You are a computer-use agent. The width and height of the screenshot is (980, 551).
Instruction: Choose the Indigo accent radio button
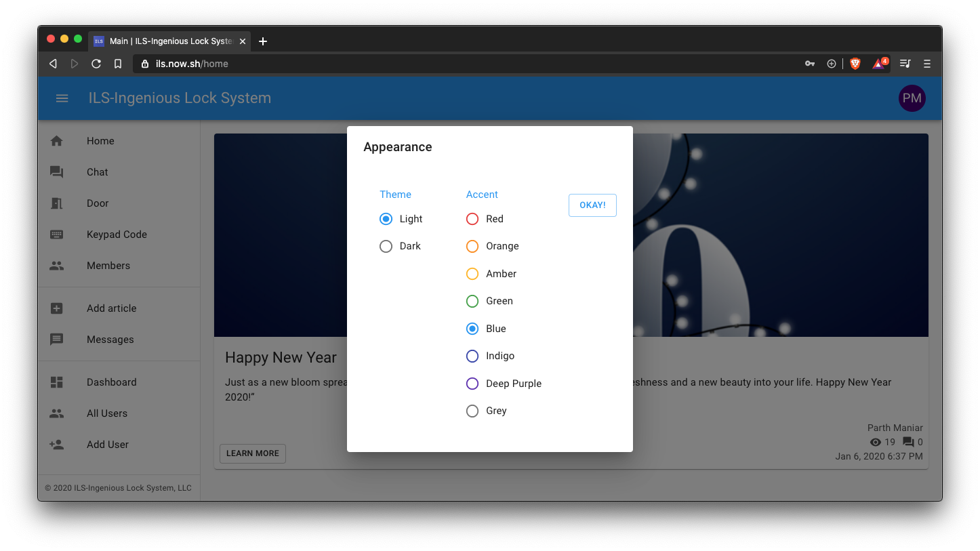click(472, 356)
